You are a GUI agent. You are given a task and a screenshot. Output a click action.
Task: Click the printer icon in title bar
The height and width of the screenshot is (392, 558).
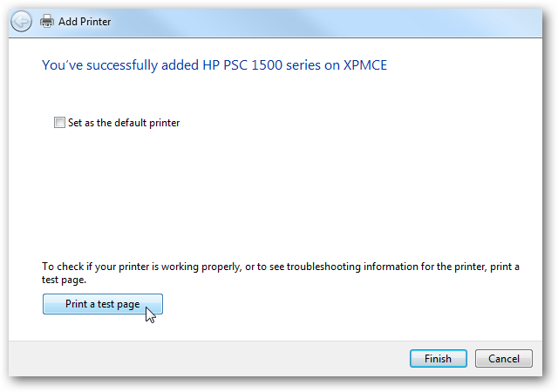pos(47,22)
